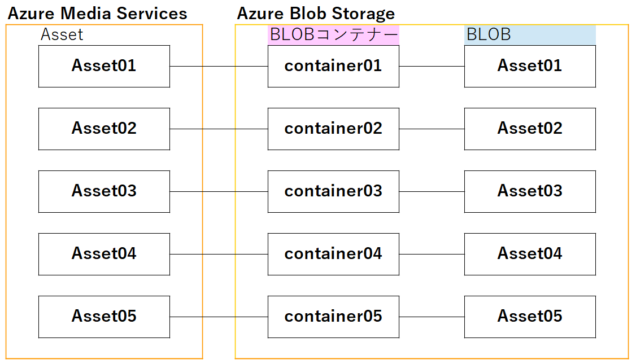
Task: Click Asset05 box in the BLOB column
Action: coord(530,317)
